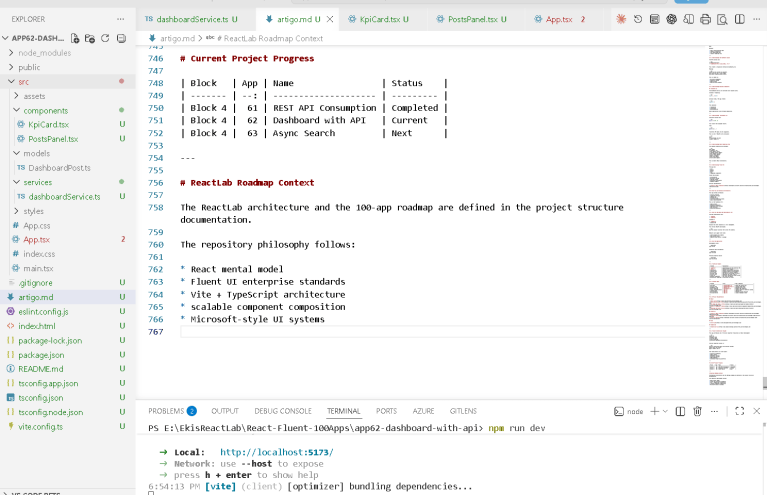Open eslint.config.js in the file tree
The image size is (767, 495).
coord(43,312)
